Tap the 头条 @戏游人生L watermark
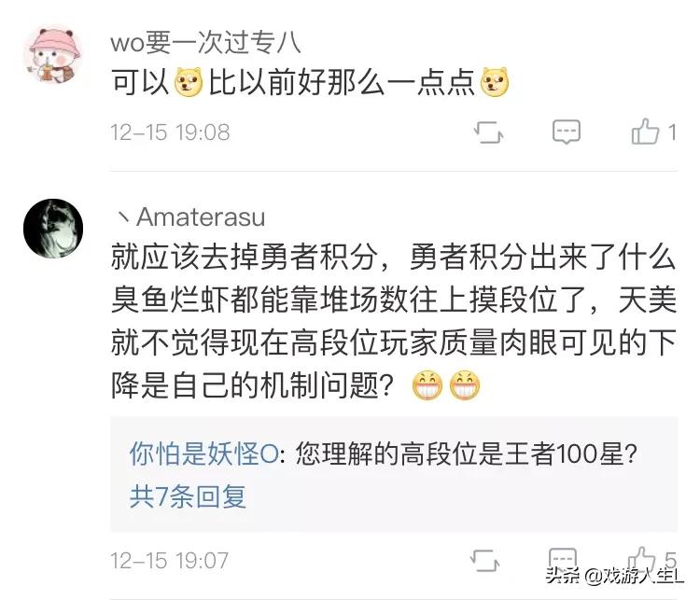The width and height of the screenshot is (700, 600). [615, 576]
